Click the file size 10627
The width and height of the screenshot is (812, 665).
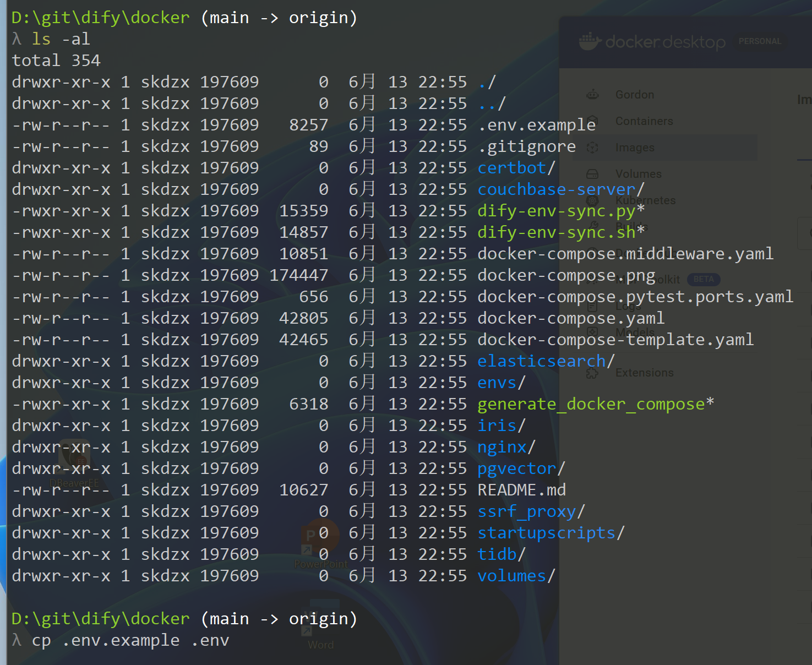click(x=304, y=490)
